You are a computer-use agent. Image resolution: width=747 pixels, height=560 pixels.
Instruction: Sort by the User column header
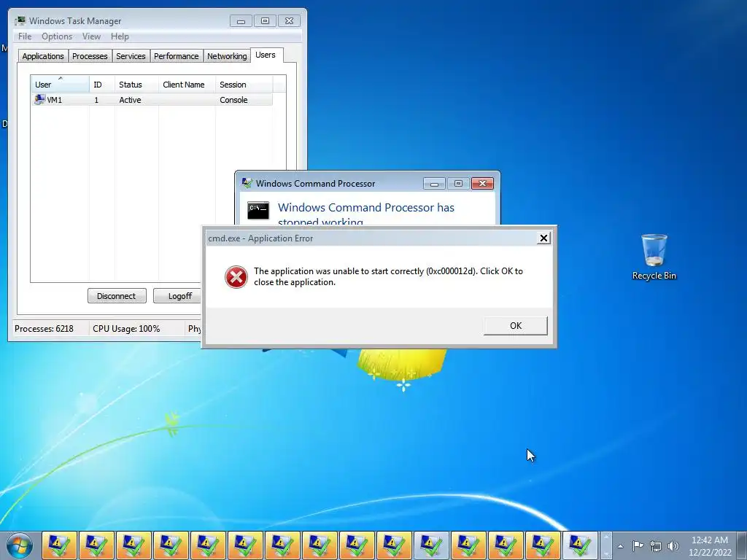point(60,85)
